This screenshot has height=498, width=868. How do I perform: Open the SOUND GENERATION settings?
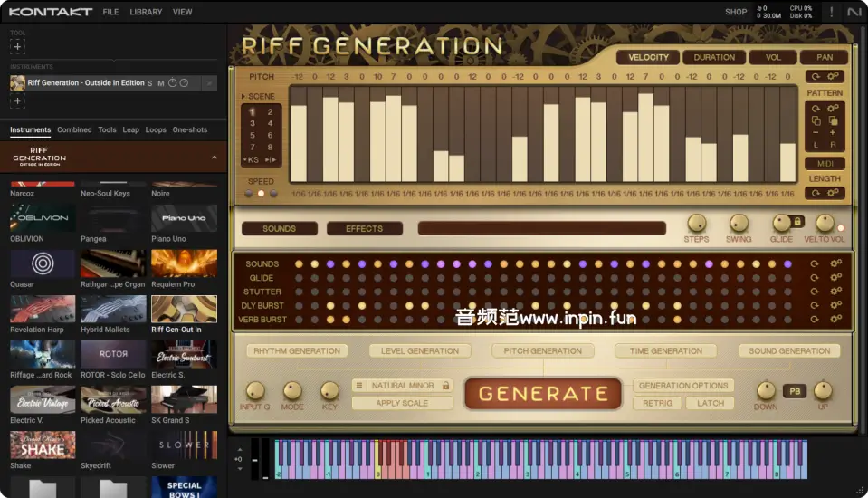pyautogui.click(x=789, y=350)
